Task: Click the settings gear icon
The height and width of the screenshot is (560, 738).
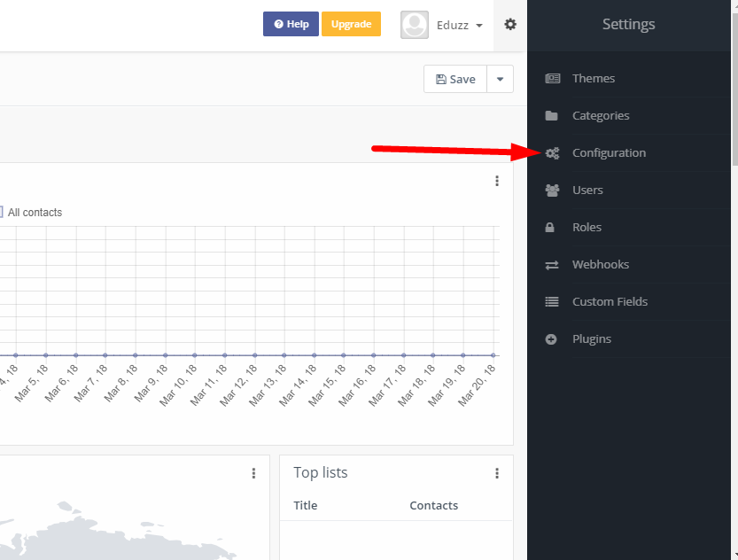Action: click(510, 25)
